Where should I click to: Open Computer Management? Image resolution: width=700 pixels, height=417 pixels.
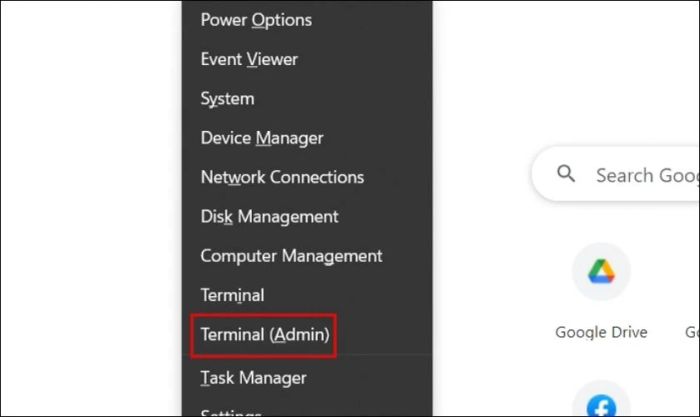[292, 256]
